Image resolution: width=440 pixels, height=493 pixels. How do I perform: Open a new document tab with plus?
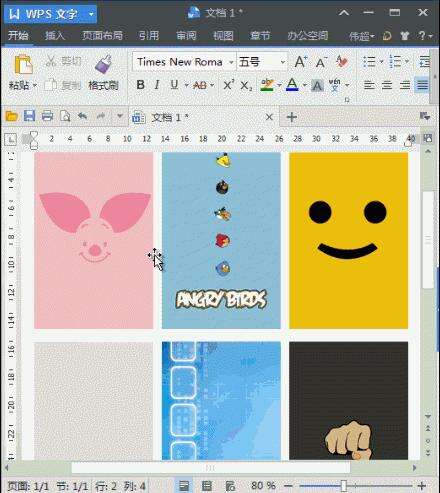(292, 117)
